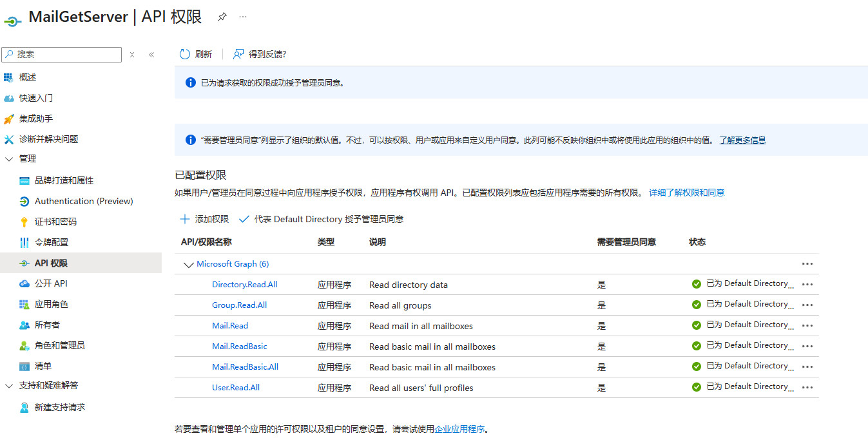Click the feedback icon in toolbar

pos(238,54)
